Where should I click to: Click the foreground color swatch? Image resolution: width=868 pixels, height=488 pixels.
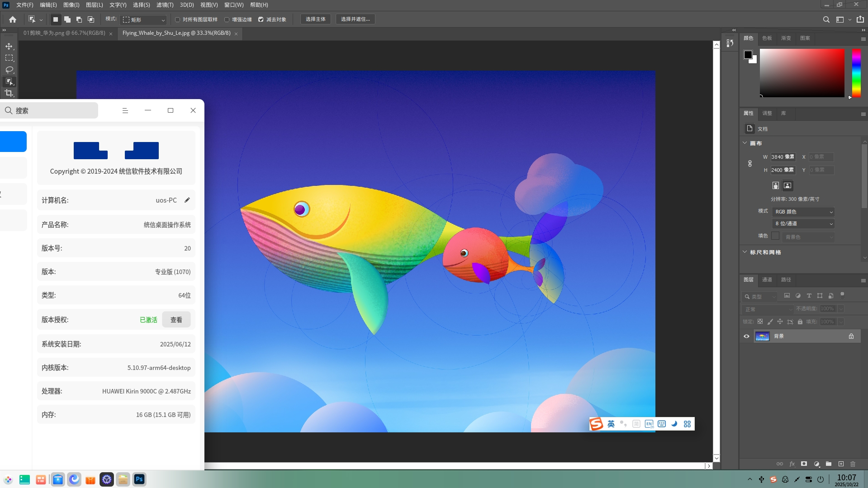(748, 55)
